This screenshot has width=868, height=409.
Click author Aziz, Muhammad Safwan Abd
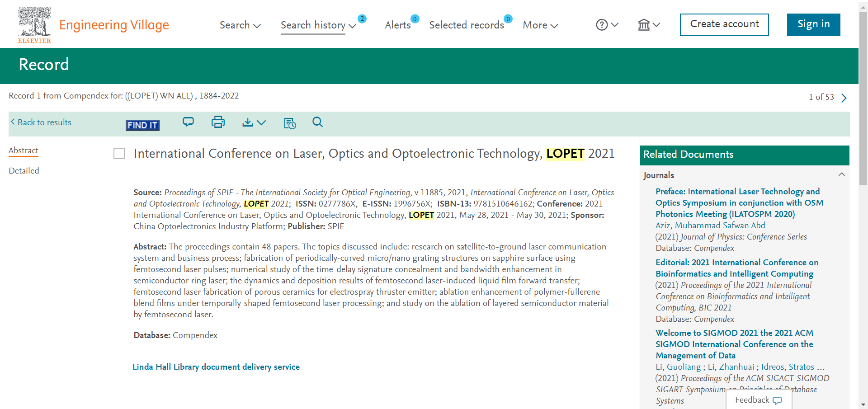tap(710, 226)
